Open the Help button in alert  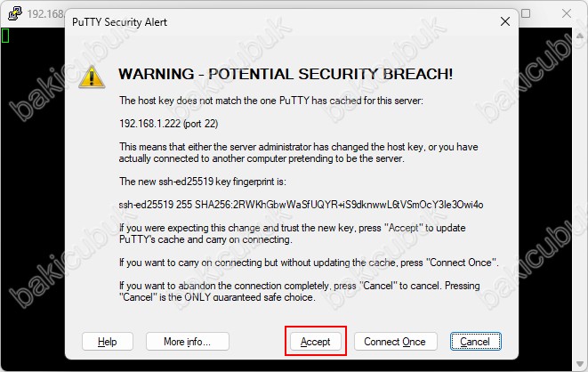click(x=108, y=342)
